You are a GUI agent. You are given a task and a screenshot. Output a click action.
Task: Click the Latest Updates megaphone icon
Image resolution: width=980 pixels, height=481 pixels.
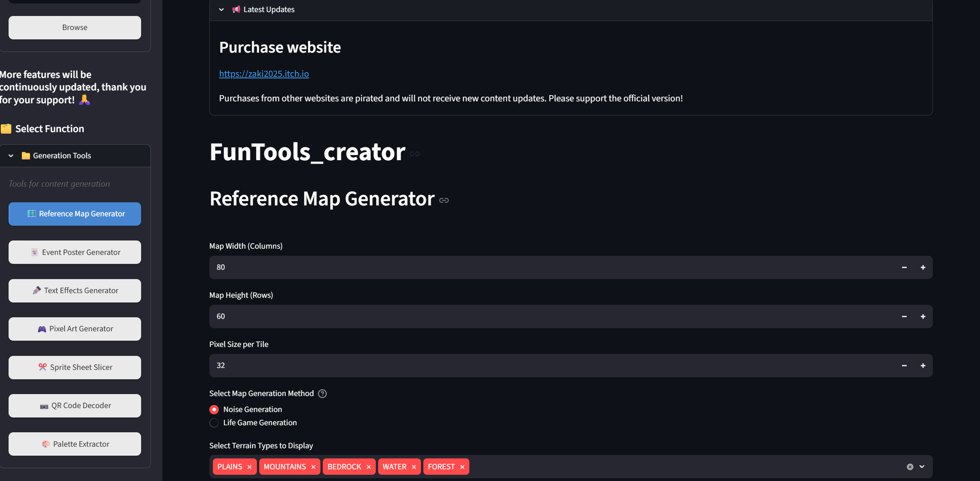pyautogui.click(x=236, y=9)
